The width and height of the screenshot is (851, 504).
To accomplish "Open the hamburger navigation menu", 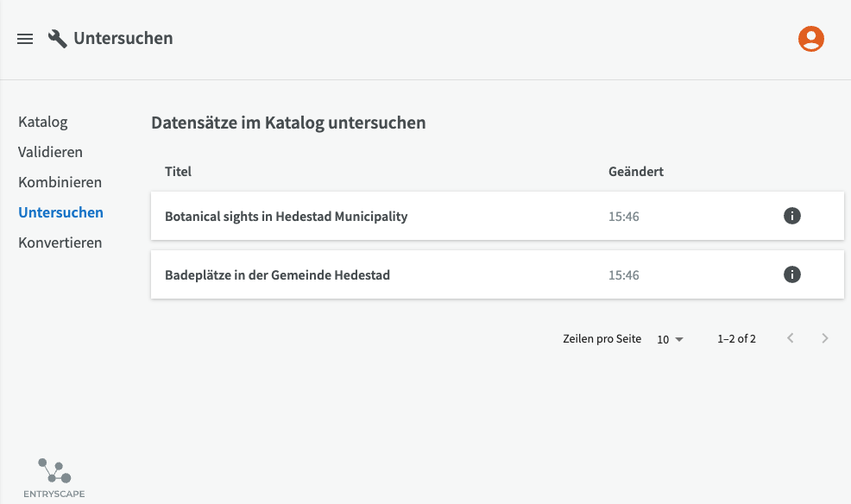I will (25, 39).
